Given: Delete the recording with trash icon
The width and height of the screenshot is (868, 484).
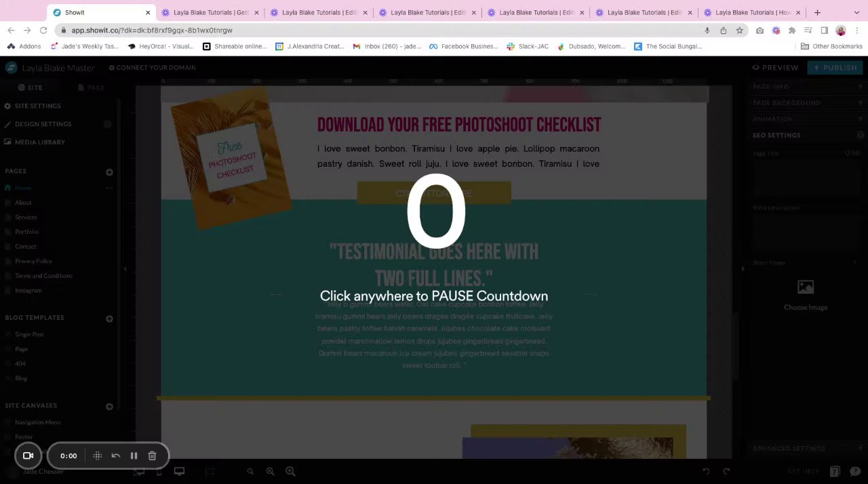Looking at the screenshot, I should tap(152, 456).
